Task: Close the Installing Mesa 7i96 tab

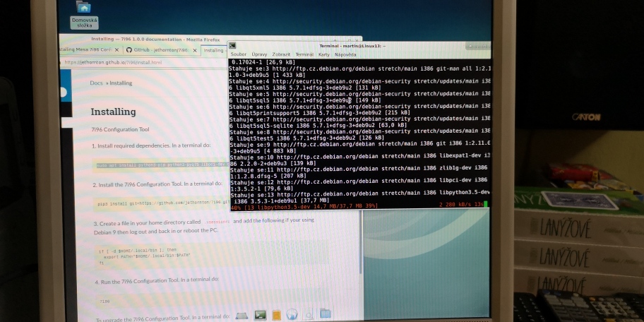Action: click(117, 50)
